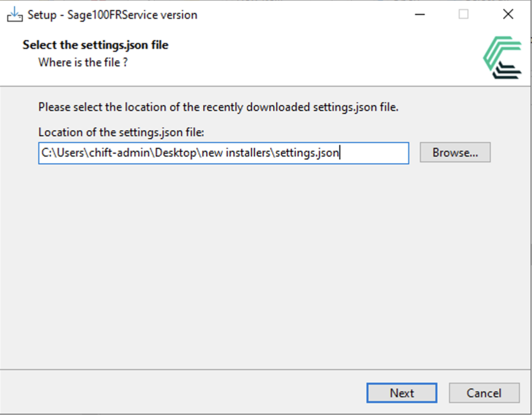Close the Sage100FRService Setup window

click(x=508, y=15)
